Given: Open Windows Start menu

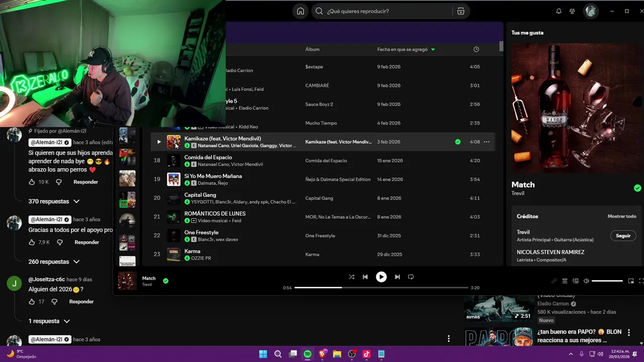Looking at the screenshot, I should (x=263, y=354).
